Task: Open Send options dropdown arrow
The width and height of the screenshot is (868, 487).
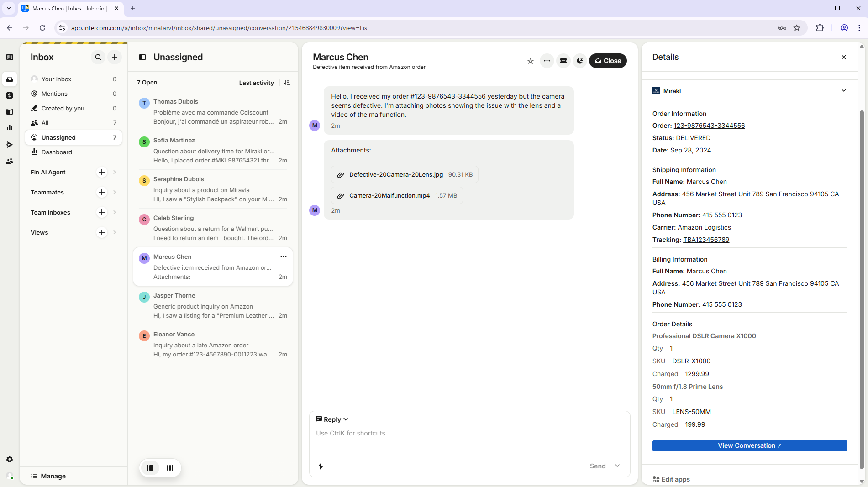Action: point(617,466)
